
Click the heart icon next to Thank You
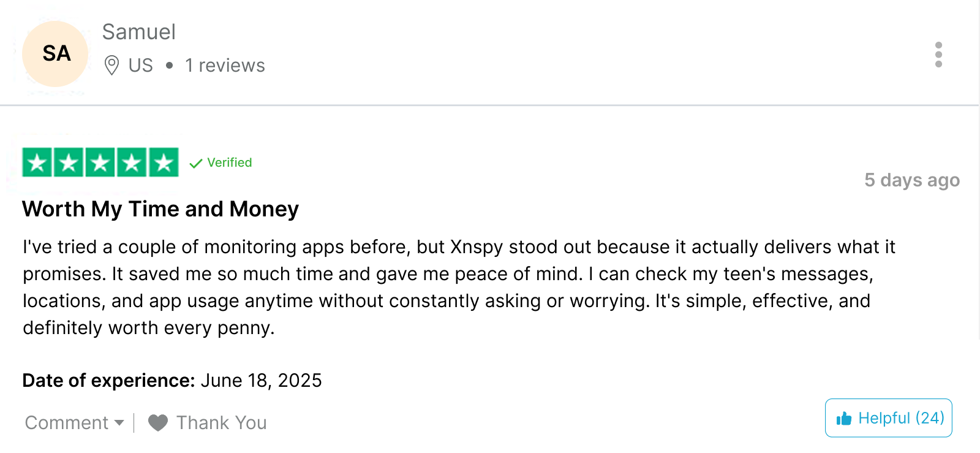pos(158,422)
